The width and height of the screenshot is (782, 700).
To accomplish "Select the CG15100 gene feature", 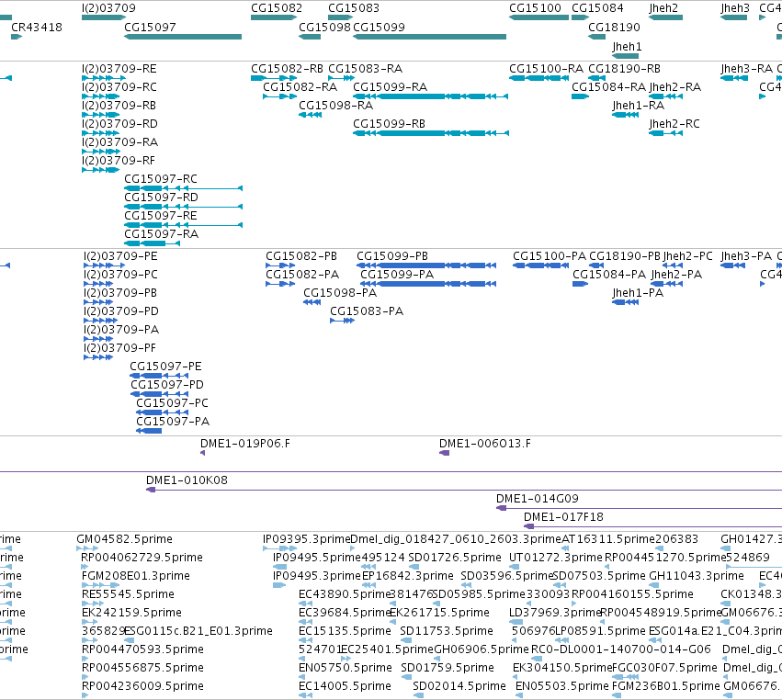I will (x=538, y=17).
